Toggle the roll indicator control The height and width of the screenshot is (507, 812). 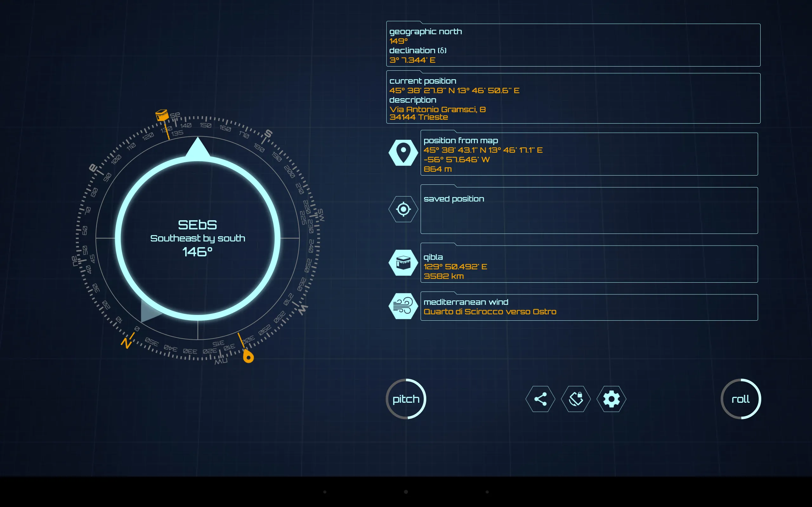tap(741, 398)
